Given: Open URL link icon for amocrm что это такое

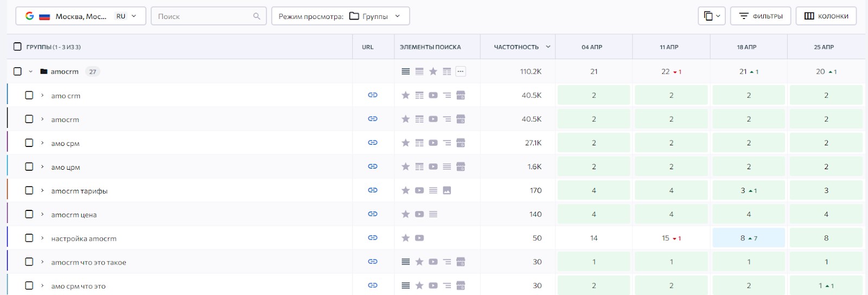Looking at the screenshot, I should tap(373, 261).
